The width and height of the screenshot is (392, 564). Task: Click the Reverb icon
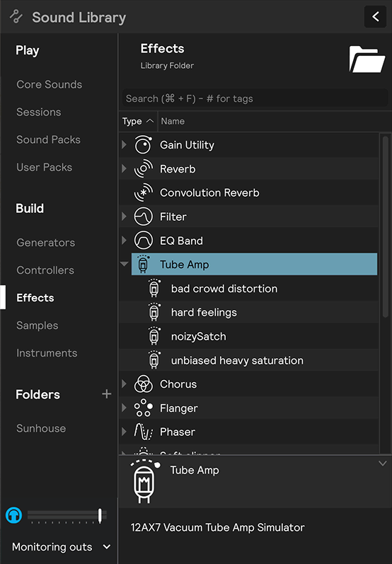143,168
